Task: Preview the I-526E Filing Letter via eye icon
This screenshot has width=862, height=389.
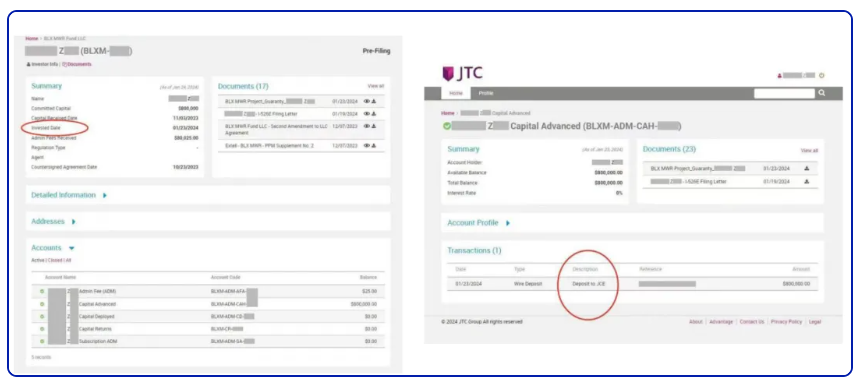Action: pyautogui.click(x=367, y=114)
